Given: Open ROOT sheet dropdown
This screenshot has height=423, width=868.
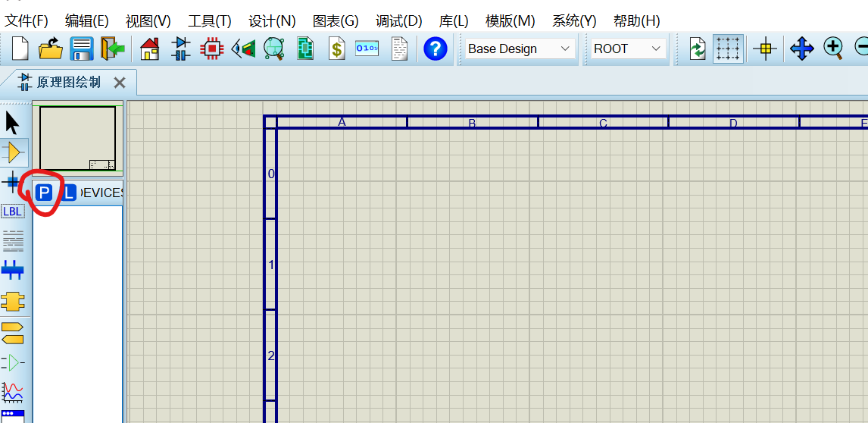Looking at the screenshot, I should coord(629,49).
